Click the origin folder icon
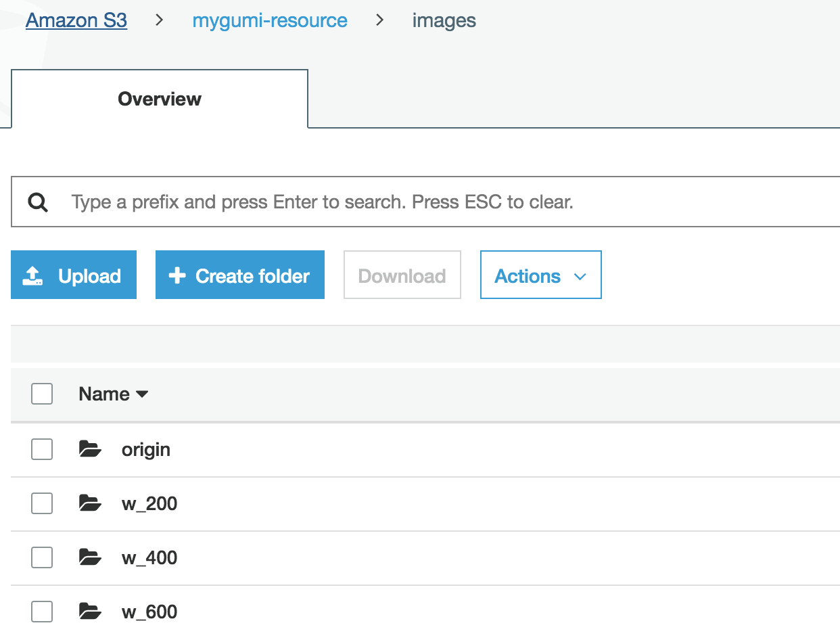This screenshot has width=840, height=640. (x=90, y=449)
